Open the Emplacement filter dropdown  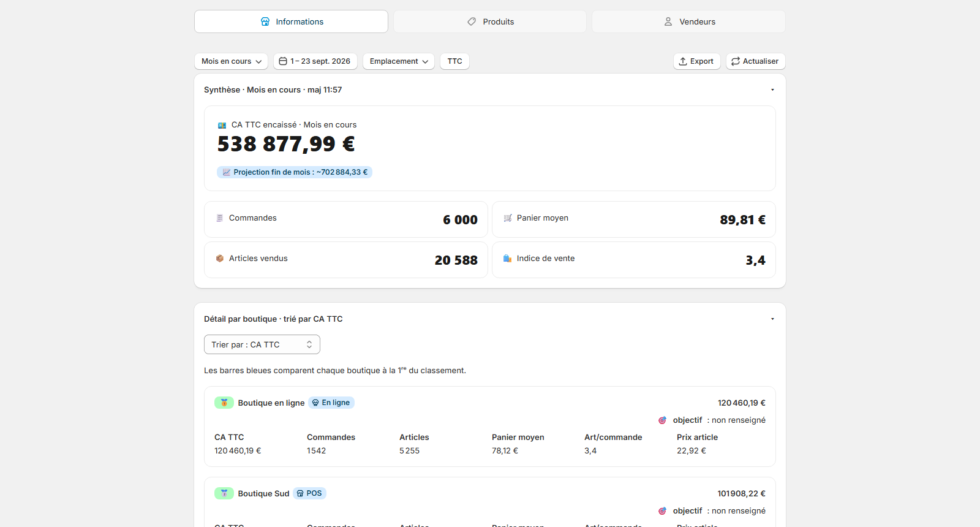pos(399,61)
